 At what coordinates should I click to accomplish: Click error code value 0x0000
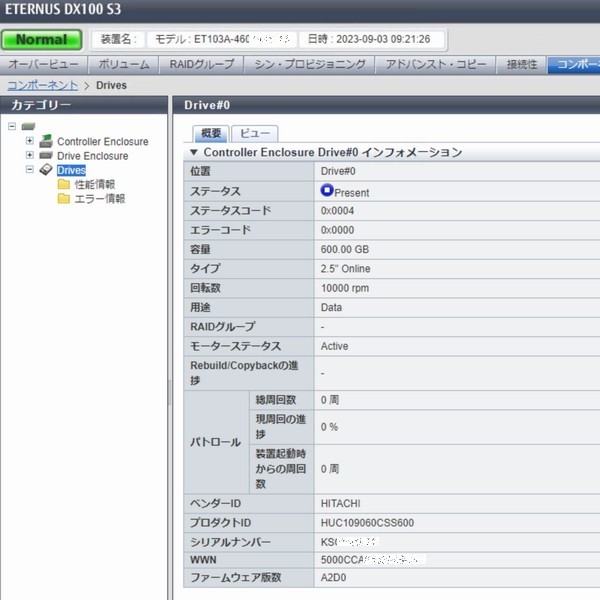click(x=337, y=230)
